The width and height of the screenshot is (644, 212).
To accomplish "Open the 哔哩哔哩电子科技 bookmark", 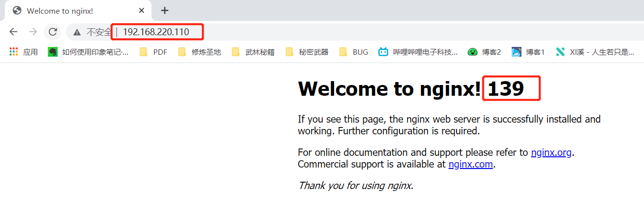I will tap(418, 52).
